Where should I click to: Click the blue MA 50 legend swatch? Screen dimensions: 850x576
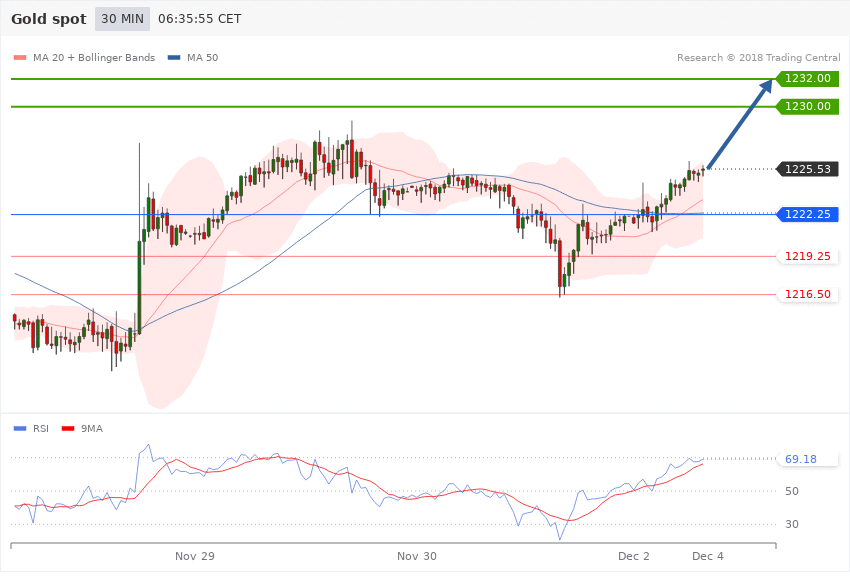coord(174,57)
